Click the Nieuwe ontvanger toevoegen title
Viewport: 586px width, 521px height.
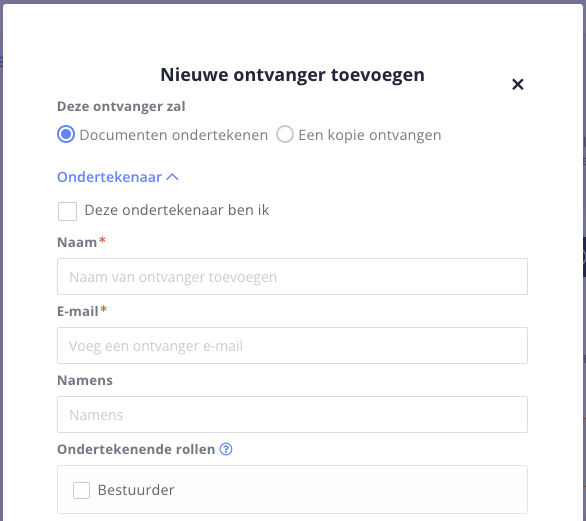click(293, 75)
